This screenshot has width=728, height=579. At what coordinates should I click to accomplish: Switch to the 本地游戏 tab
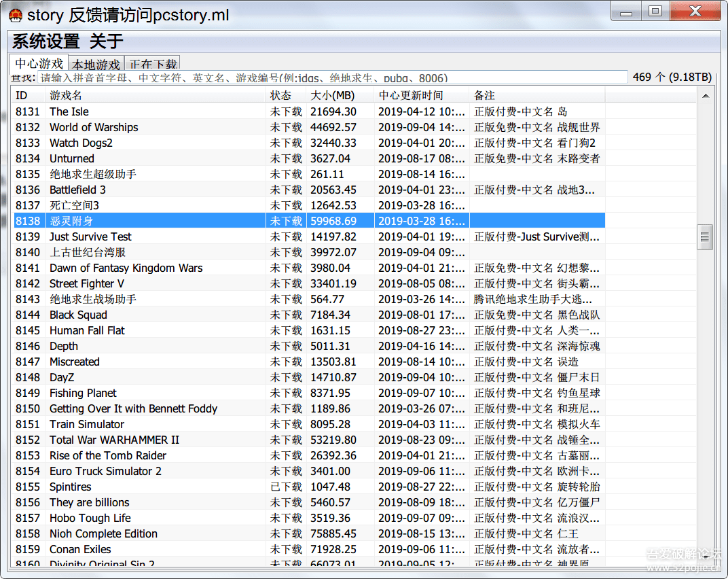coord(96,65)
